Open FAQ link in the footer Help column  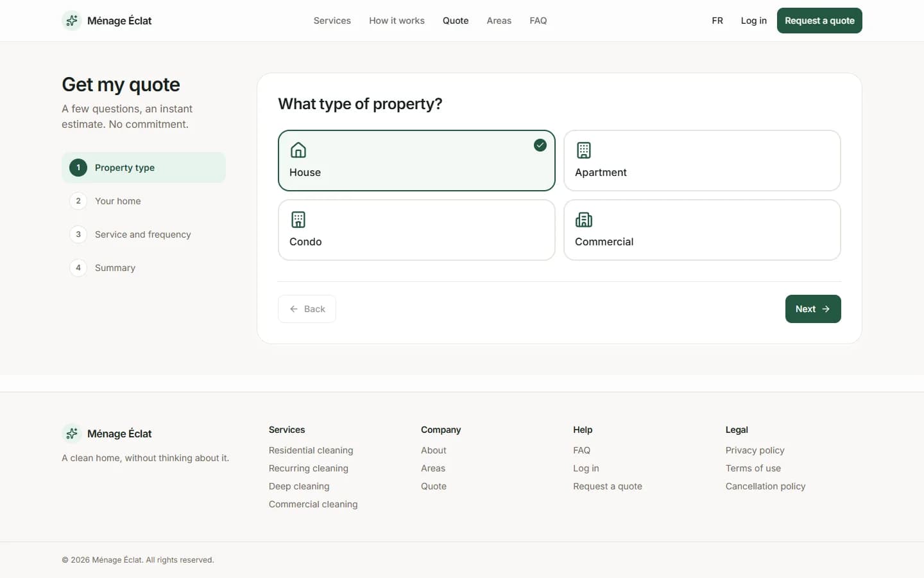[582, 450]
